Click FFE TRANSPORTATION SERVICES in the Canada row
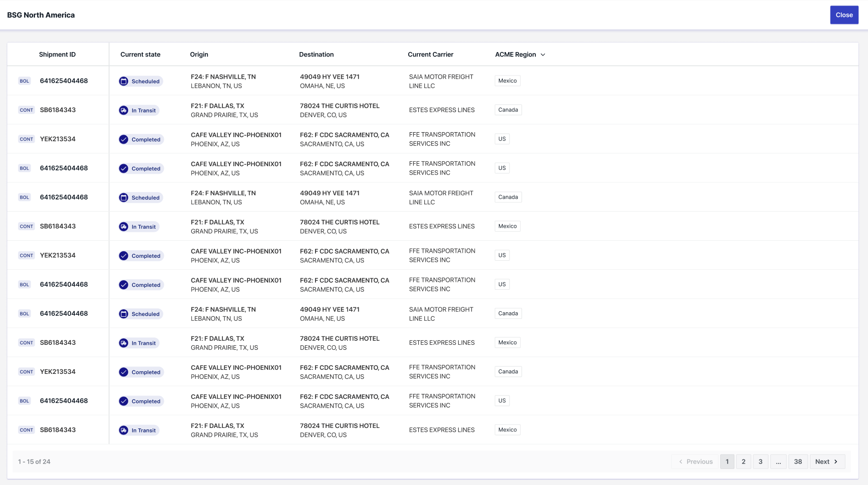The image size is (868, 485). [x=442, y=371]
